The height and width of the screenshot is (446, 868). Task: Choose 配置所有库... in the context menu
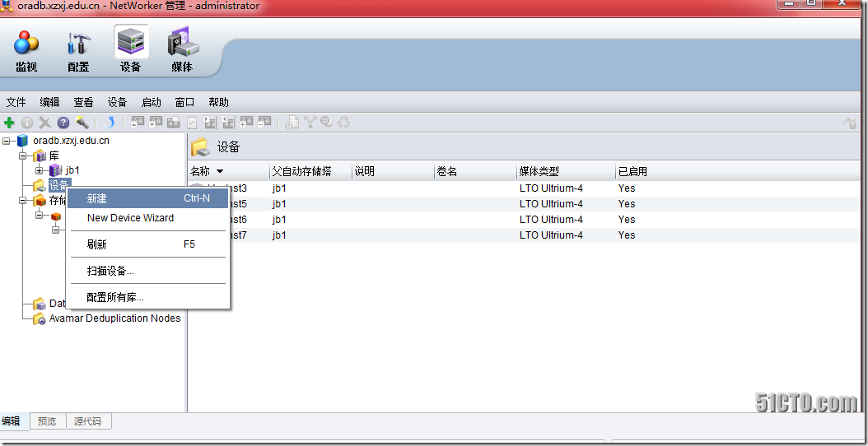[147, 298]
